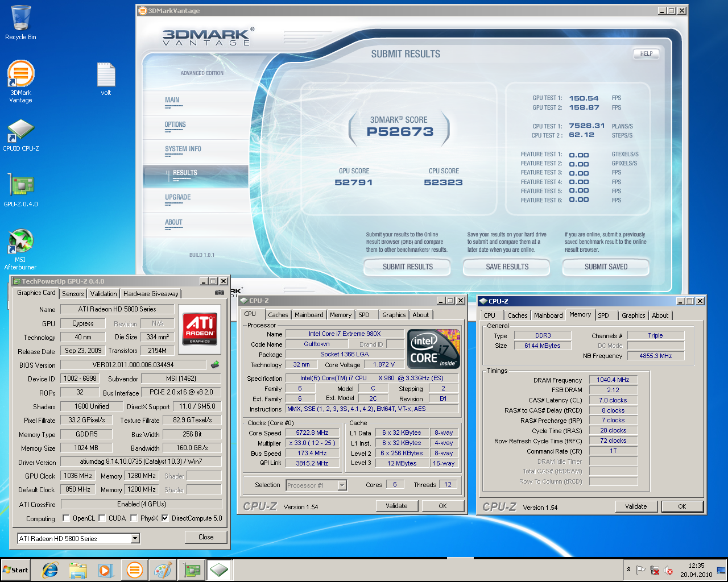Screen dimensions: 728x582
Task: Click the Action Center flag tray icon
Action: point(641,570)
